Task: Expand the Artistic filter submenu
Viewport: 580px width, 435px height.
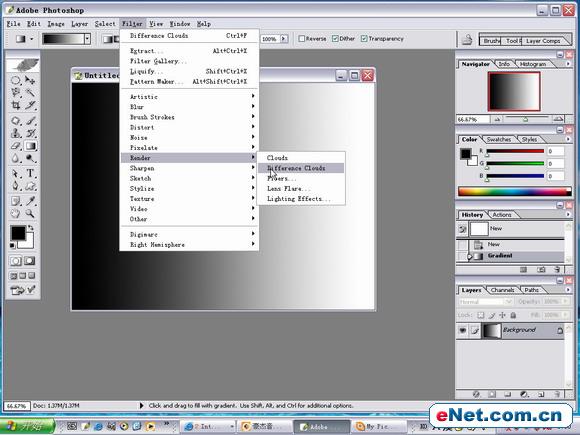Action: (189, 97)
